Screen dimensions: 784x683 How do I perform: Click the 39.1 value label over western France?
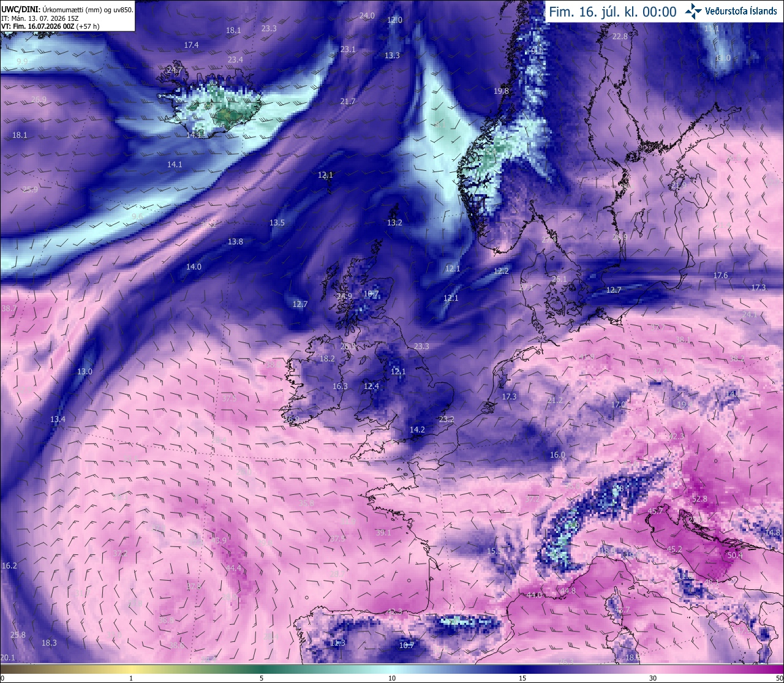pyautogui.click(x=383, y=533)
